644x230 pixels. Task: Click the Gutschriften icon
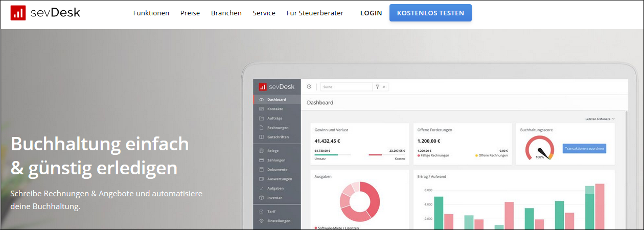tap(261, 137)
